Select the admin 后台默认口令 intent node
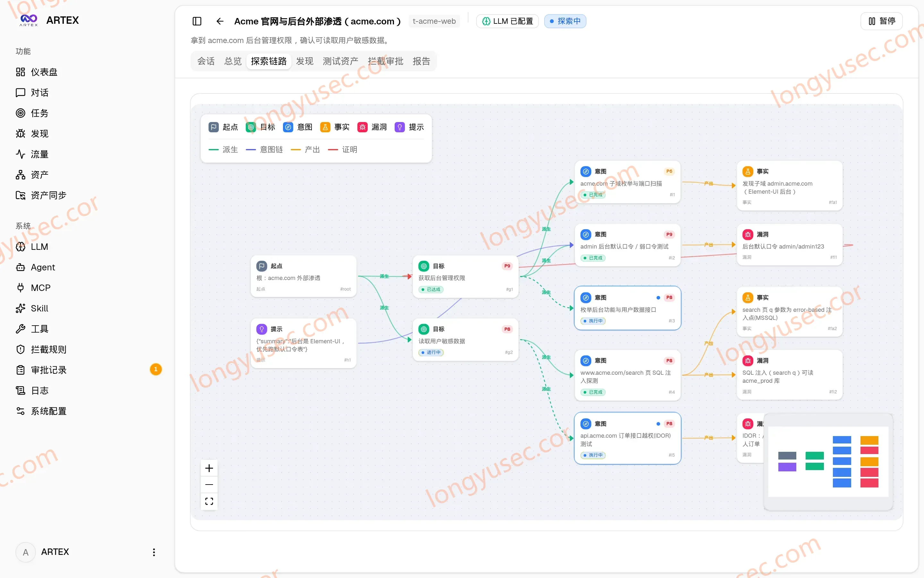 click(628, 245)
